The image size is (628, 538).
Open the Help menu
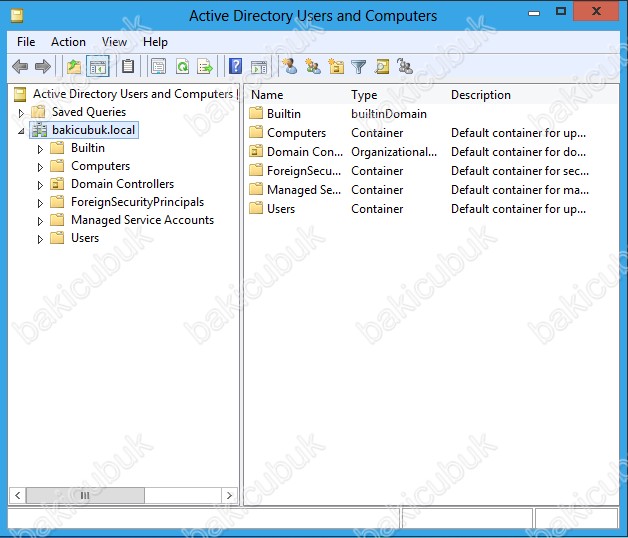pos(155,42)
